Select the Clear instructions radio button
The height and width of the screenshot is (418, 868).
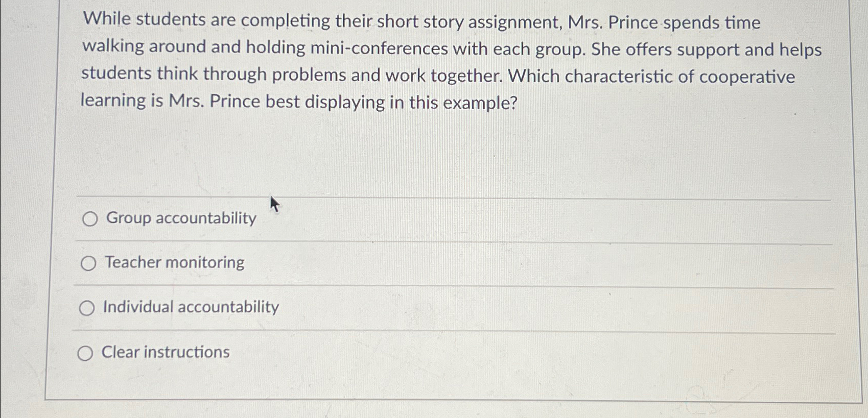click(87, 353)
